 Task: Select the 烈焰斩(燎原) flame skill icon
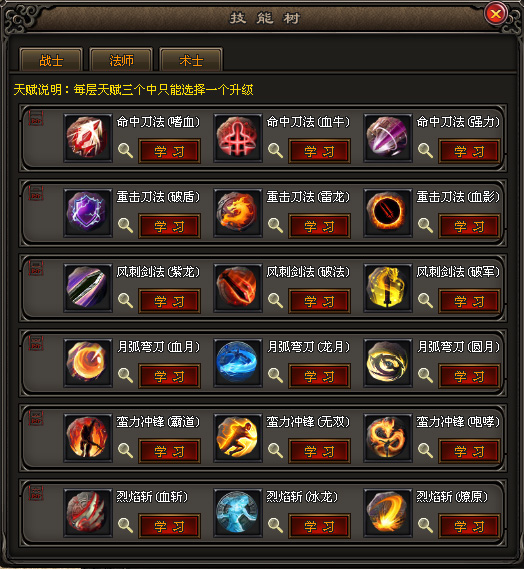click(388, 513)
